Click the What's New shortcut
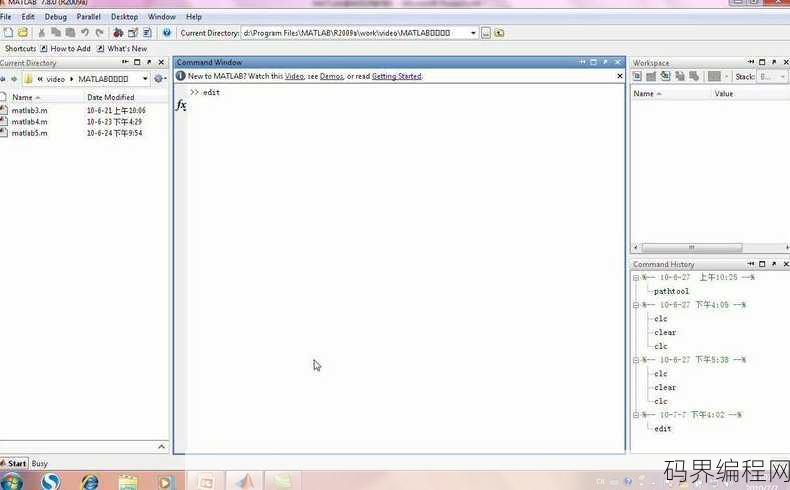Viewport: 790px width, 490px height. (x=122, y=48)
